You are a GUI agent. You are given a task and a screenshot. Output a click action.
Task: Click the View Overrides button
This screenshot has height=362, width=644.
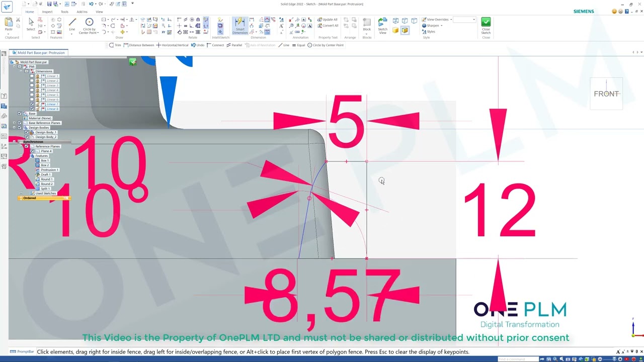(435, 20)
